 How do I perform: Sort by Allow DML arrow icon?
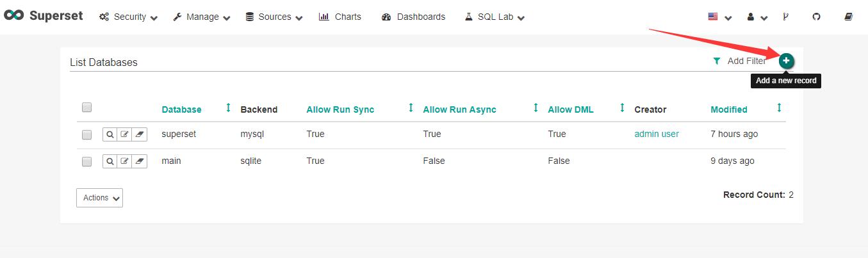click(x=622, y=108)
